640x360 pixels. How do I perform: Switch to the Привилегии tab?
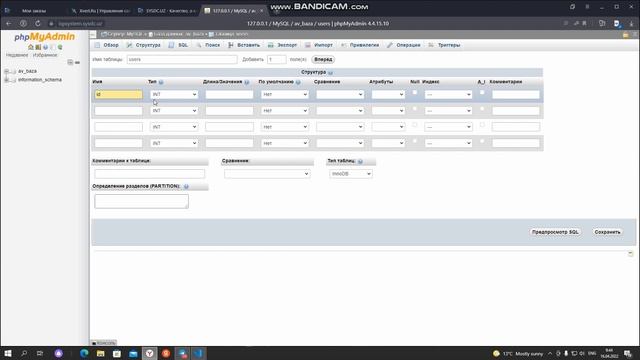[x=360, y=45]
